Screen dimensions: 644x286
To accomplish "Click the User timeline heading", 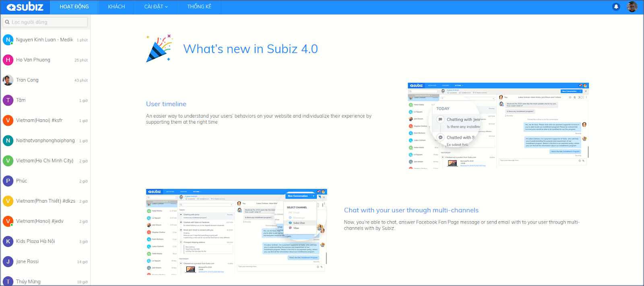I will coord(166,104).
